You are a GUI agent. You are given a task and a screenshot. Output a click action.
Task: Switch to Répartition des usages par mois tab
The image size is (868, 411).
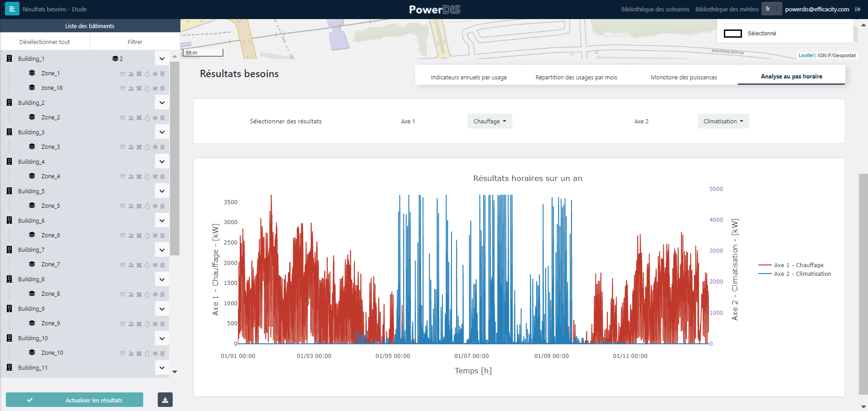pos(576,77)
